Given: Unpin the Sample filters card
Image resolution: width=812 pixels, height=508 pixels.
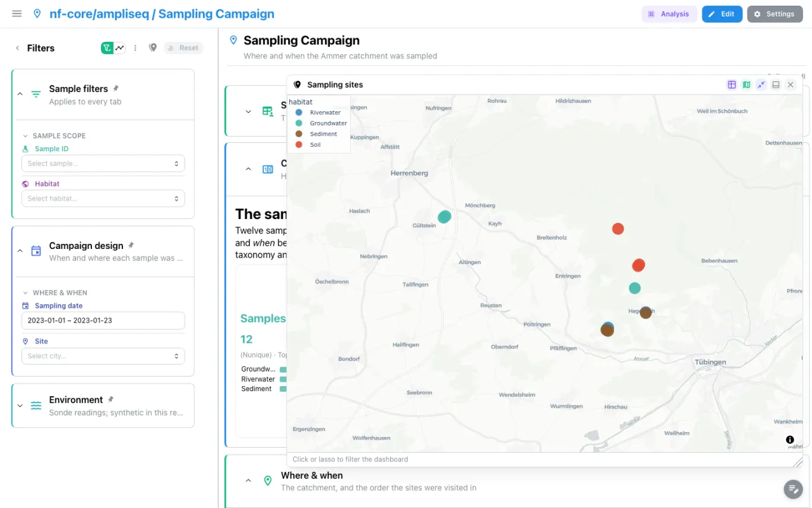Looking at the screenshot, I should [x=115, y=88].
